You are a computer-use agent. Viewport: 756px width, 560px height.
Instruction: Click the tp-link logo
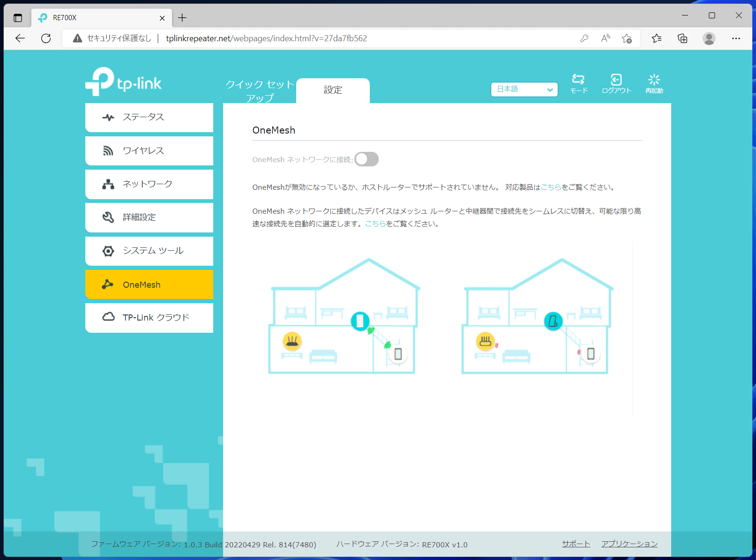123,82
